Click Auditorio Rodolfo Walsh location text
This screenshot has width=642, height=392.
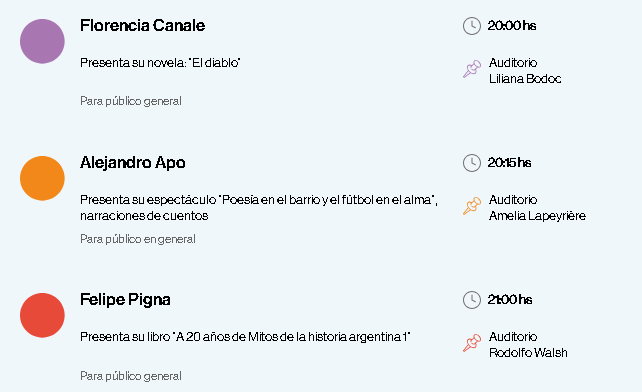[x=528, y=344]
